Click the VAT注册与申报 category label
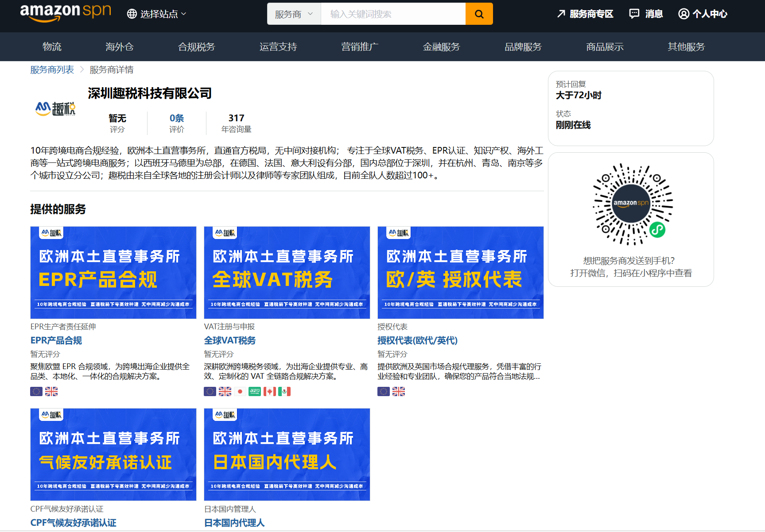 pos(229,327)
